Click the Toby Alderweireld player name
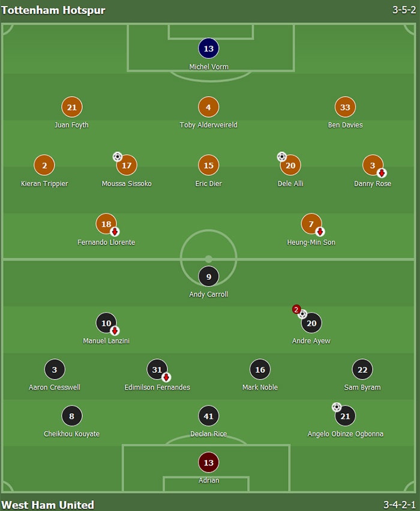420x511 pixels. pyautogui.click(x=209, y=125)
